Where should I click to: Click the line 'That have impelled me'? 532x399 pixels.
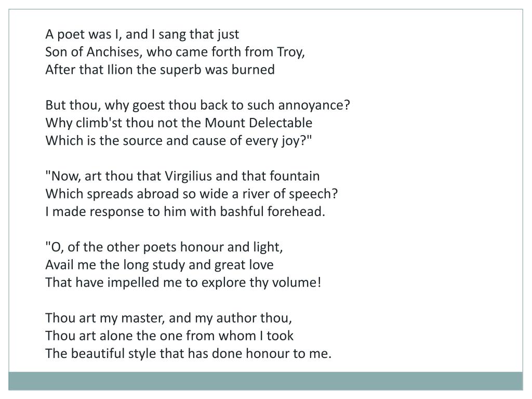tap(183, 282)
